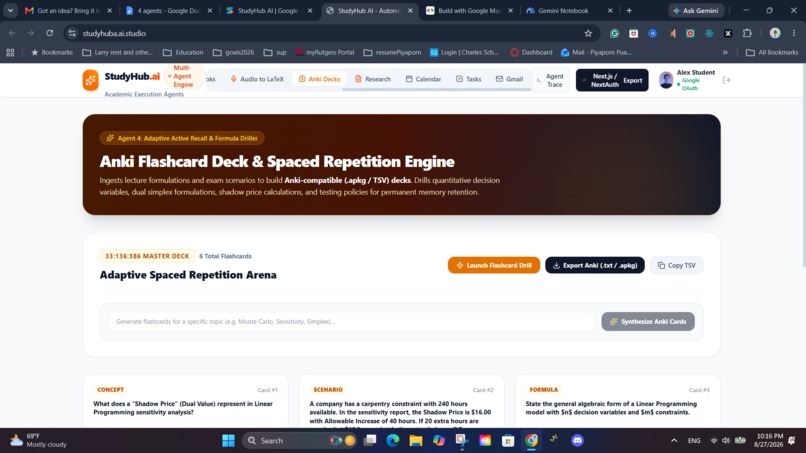Copy TSV to clipboard
Image resolution: width=806 pixels, height=453 pixels.
676,265
